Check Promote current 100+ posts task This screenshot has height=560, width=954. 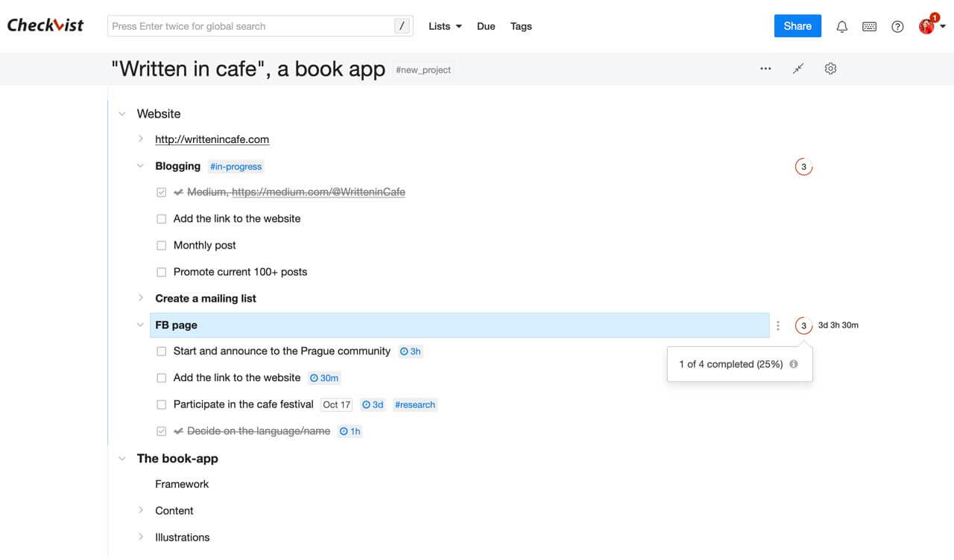click(161, 273)
